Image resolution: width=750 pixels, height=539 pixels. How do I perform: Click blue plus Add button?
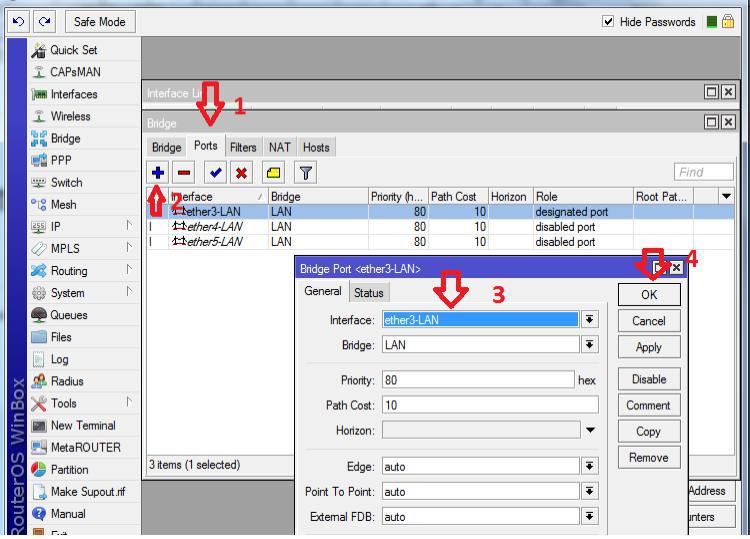pos(158,173)
